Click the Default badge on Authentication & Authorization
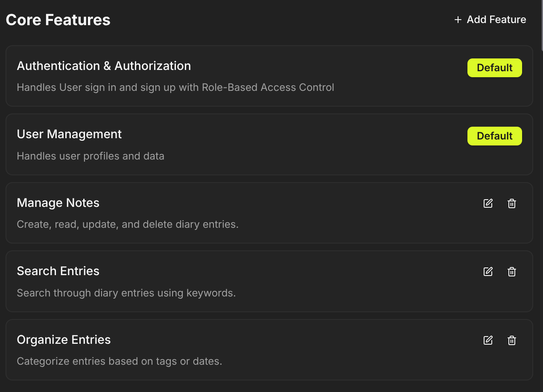 (494, 67)
